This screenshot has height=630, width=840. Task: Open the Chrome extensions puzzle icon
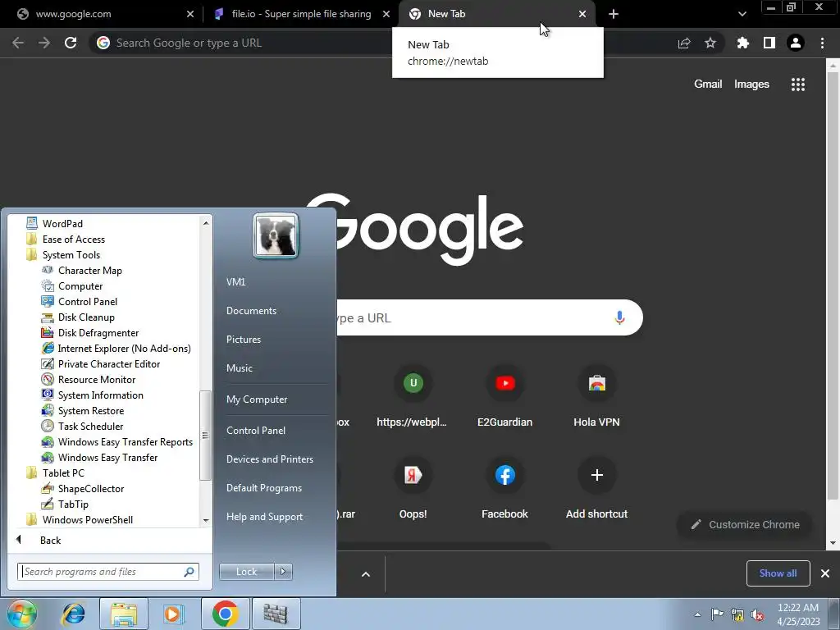(742, 43)
